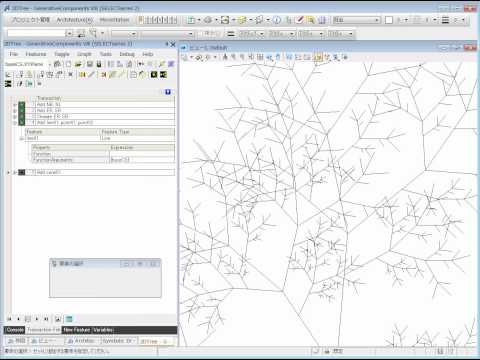Click the teal graph icon beside playback controls
This screenshot has height=360, width=480.
coord(69,319)
